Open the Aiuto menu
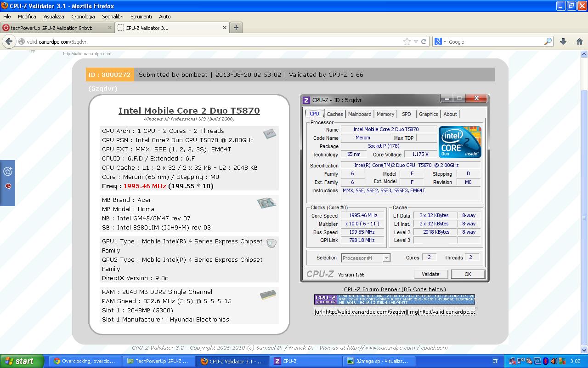This screenshot has height=368, width=588. tap(164, 17)
